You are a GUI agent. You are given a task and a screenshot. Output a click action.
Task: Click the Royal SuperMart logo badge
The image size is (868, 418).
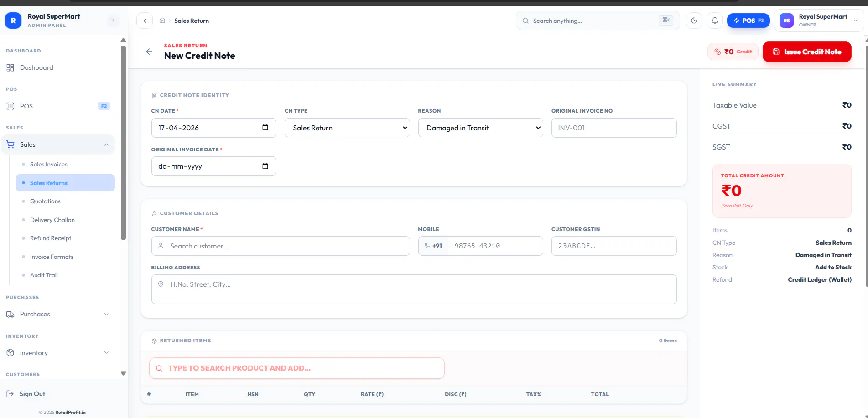tap(13, 21)
